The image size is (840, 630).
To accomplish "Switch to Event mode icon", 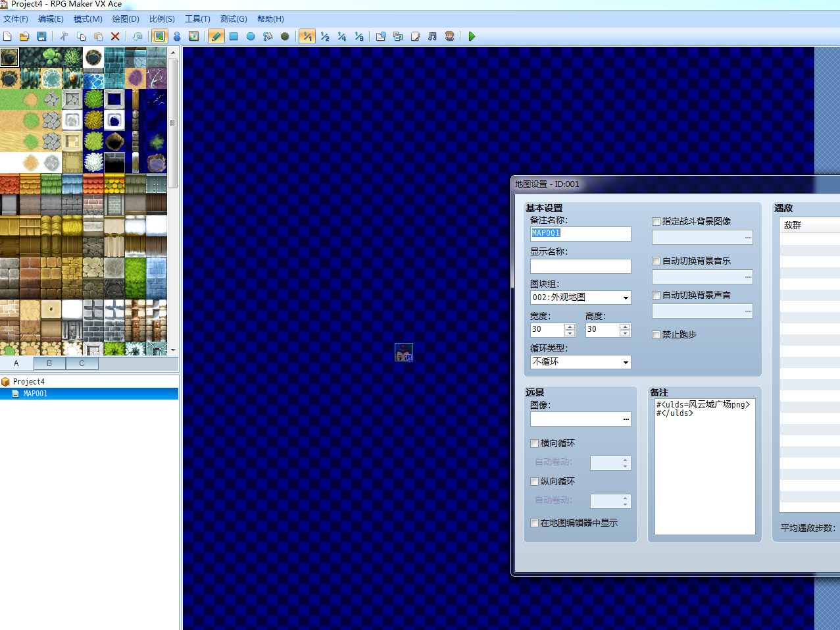I will coord(177,36).
